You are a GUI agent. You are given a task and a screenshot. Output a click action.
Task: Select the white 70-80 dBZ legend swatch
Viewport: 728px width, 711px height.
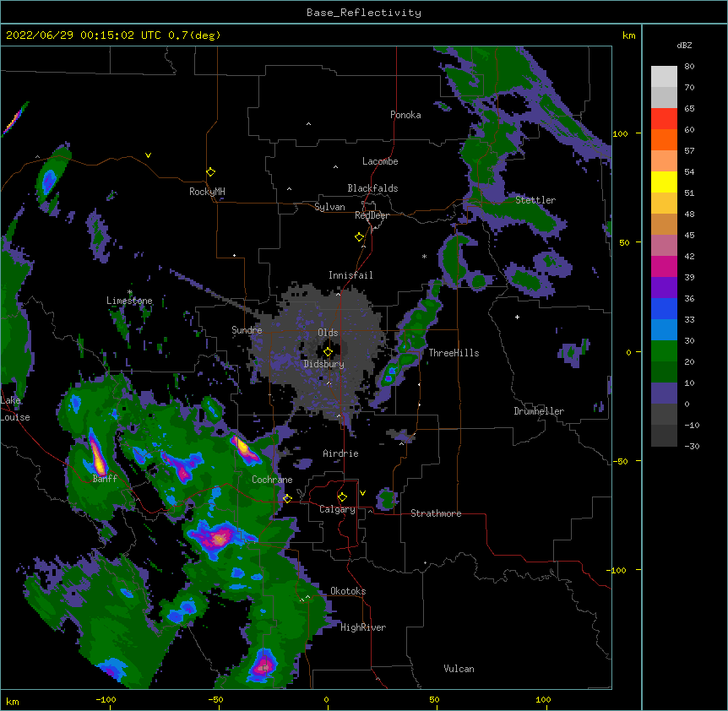664,77
